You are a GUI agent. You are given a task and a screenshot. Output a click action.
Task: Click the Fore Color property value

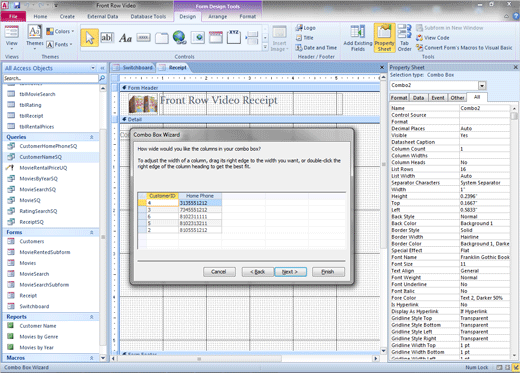(485, 298)
